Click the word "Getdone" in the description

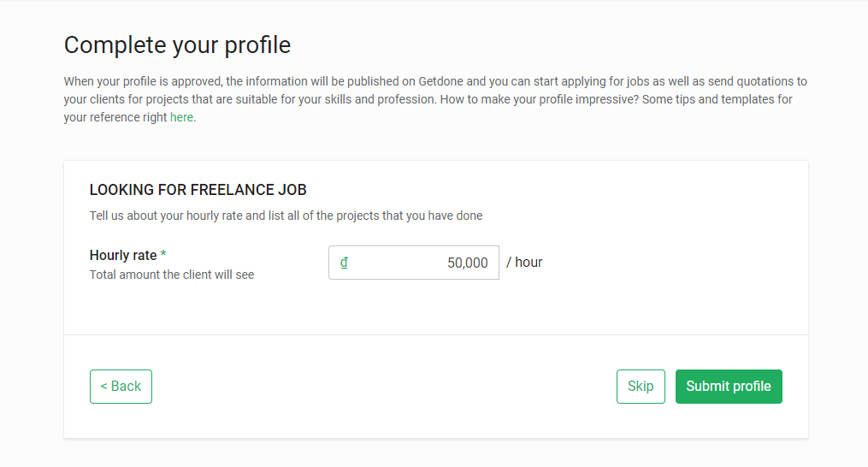pos(441,82)
